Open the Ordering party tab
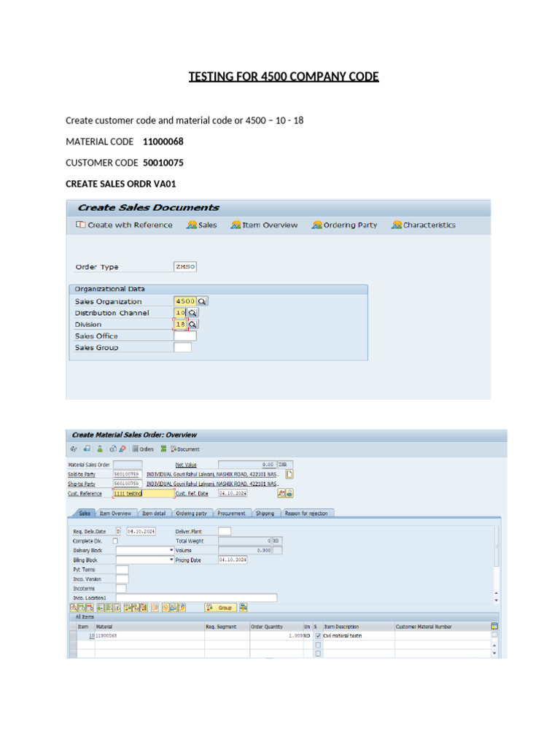Image resolution: width=560 pixels, height=747 pixels. coord(192,513)
